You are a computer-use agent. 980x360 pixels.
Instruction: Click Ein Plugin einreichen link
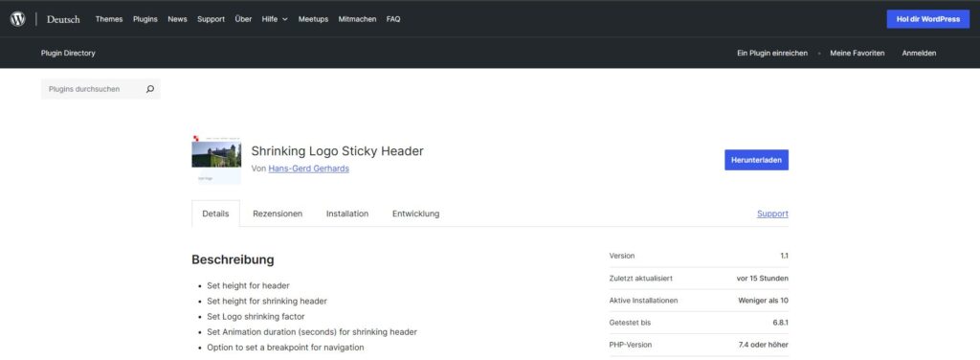click(x=772, y=53)
